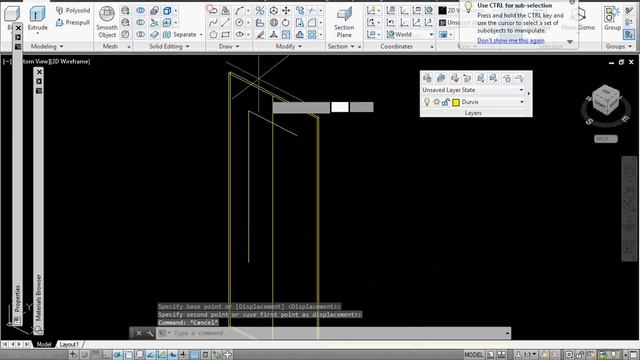The width and height of the screenshot is (640, 360).
Task: Expand the Draw panel
Action: click(229, 47)
